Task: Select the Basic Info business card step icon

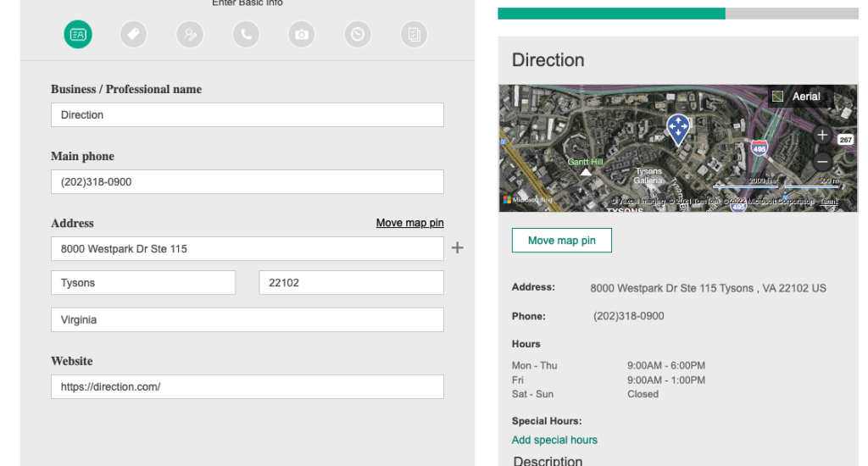Action: (78, 35)
